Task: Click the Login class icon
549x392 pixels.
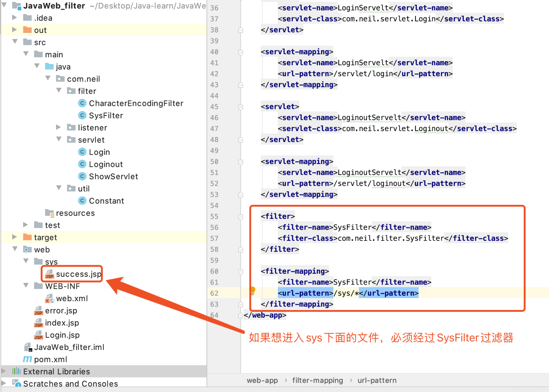Action: click(82, 152)
